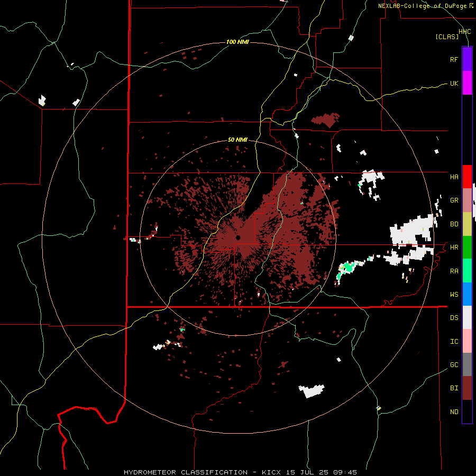The image size is (476, 476).
Task: Click 'HYDROMETEOR CLASSIFICATION' in the bottom caption
Action: click(x=185, y=472)
